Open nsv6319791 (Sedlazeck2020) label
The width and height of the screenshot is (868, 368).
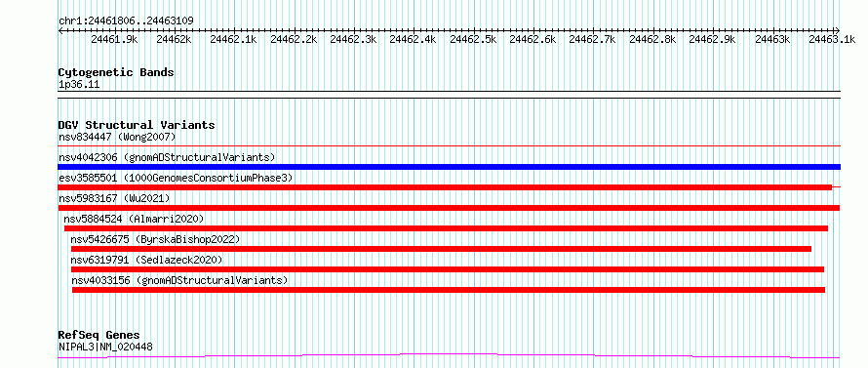pos(146,260)
